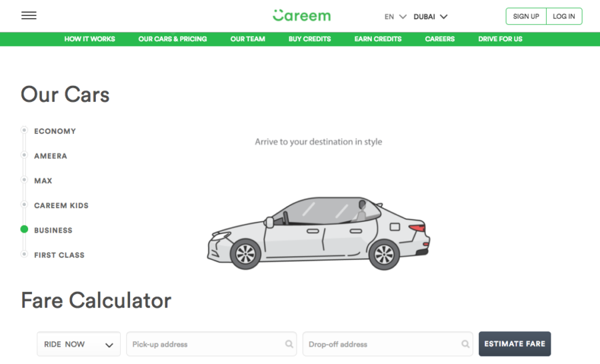Viewport: 600px width, 364px height.
Task: Click the magnifier in Pick-up address field
Action: coord(289,344)
